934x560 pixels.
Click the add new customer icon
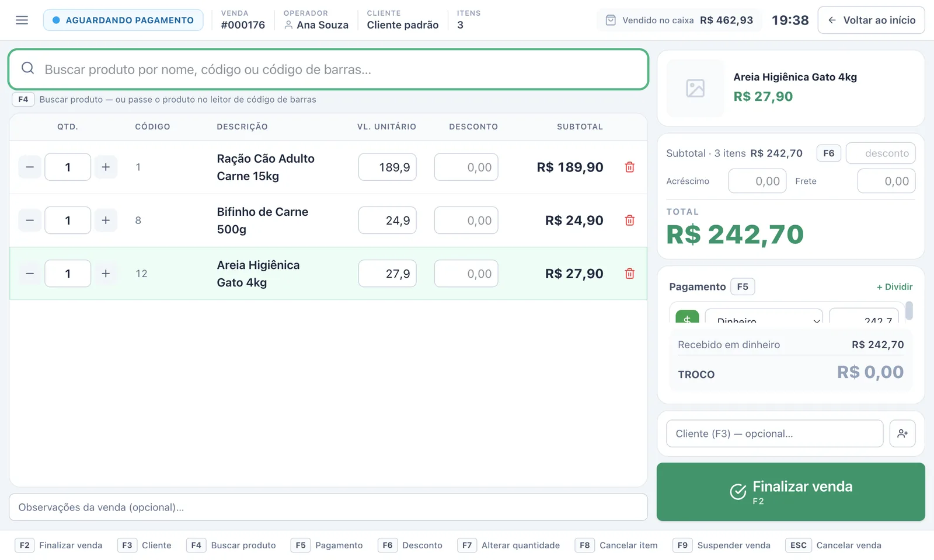tap(902, 433)
